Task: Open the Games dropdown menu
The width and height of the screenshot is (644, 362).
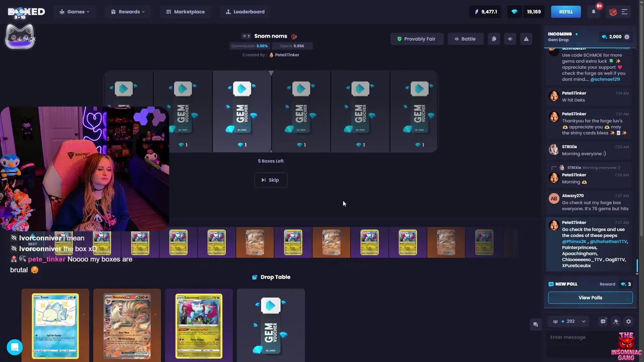Action: [74, 12]
